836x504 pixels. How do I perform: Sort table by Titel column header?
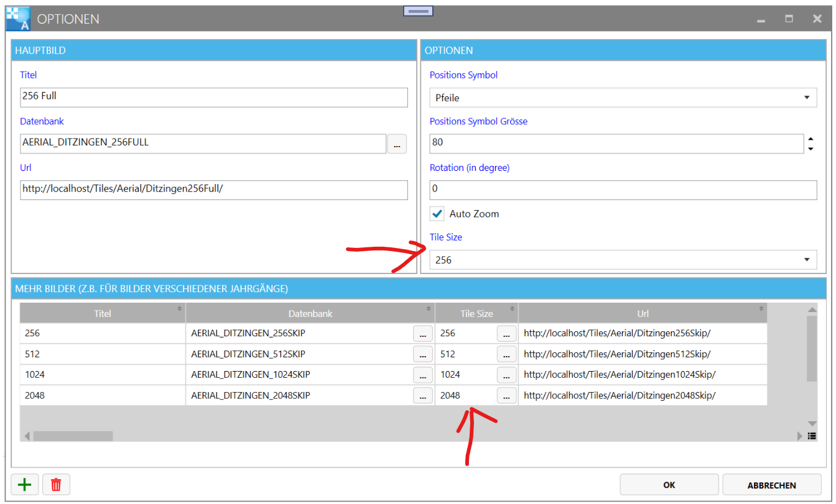(103, 314)
